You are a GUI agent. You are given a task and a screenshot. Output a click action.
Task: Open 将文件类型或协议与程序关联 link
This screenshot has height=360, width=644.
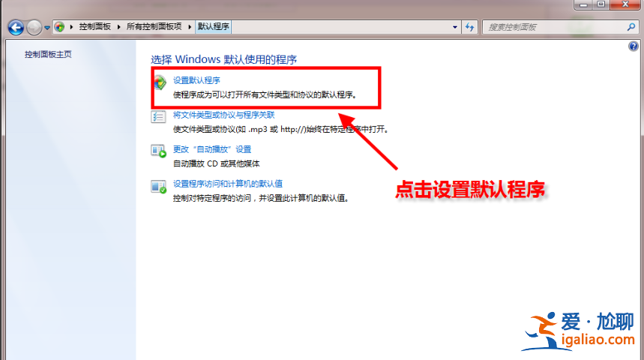click(x=223, y=115)
